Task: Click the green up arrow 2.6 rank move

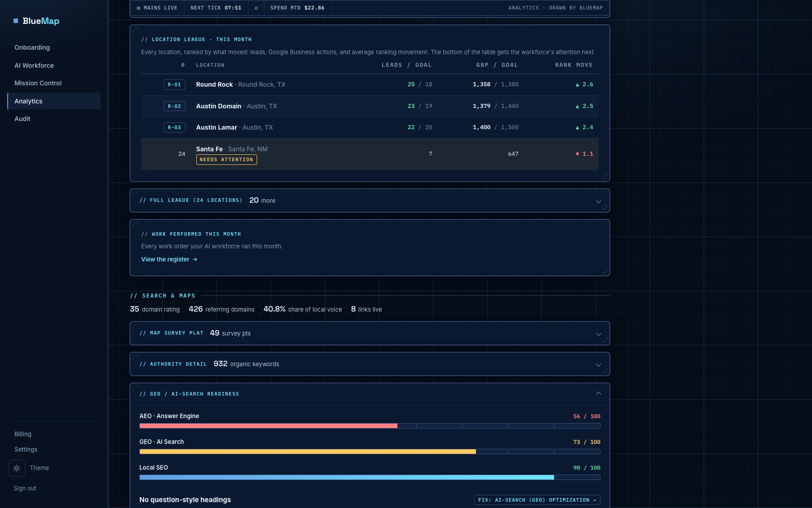Action: coord(584,84)
